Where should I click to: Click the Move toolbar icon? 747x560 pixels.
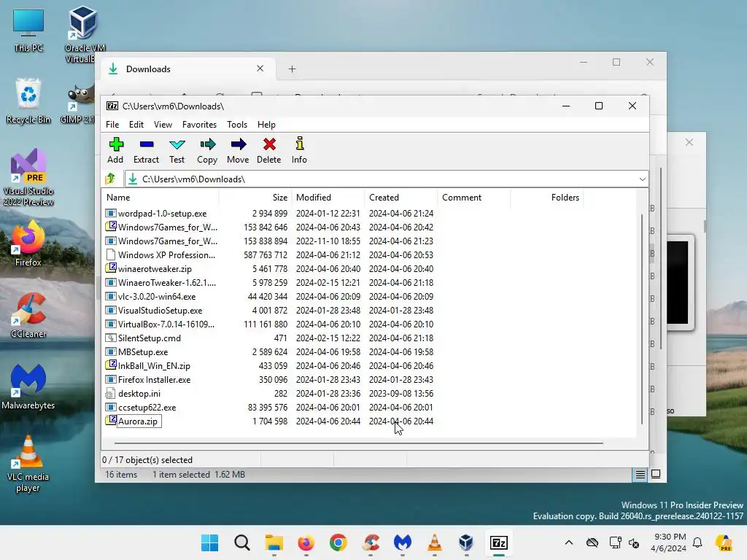click(238, 150)
